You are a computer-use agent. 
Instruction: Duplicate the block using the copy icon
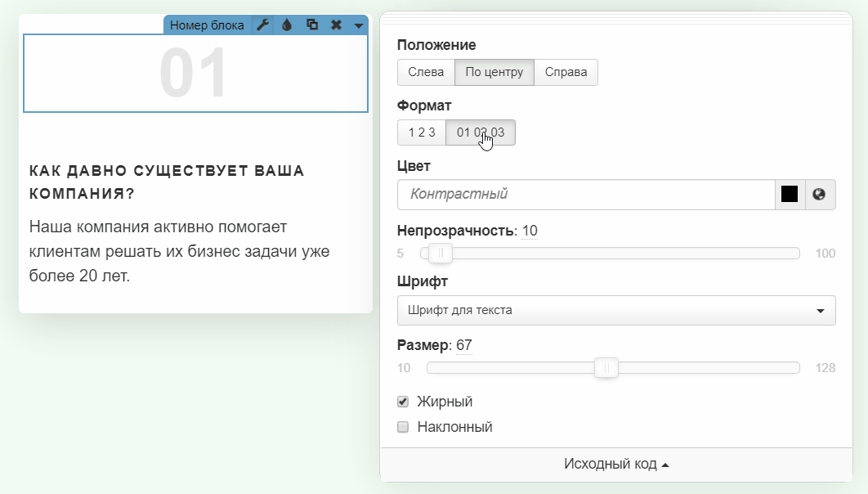[311, 25]
